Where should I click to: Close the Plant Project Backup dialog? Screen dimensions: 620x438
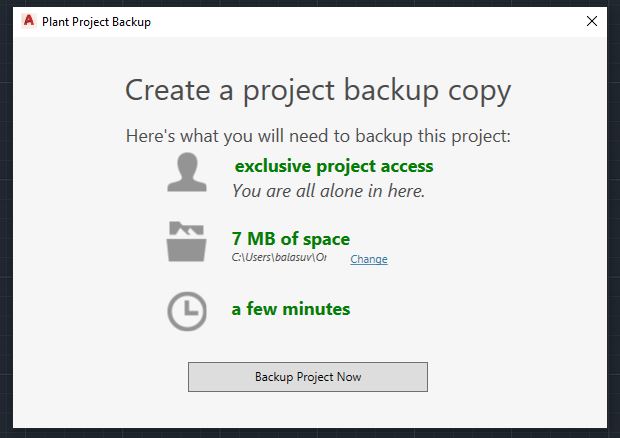[590, 21]
